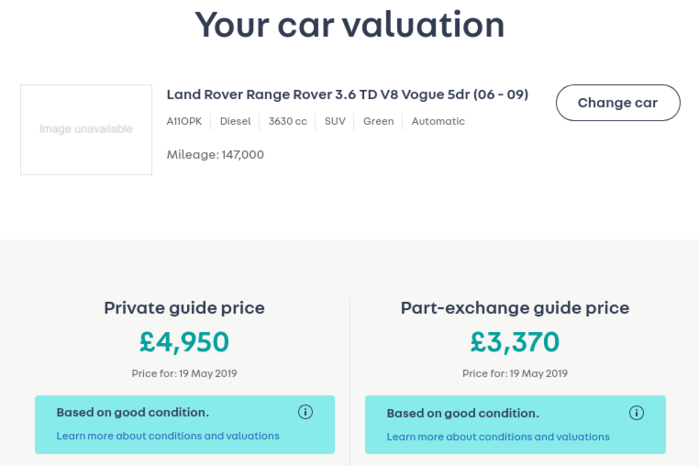Image resolution: width=699 pixels, height=466 pixels.
Task: Click the Mileage: 147,000 text
Action: point(215,155)
